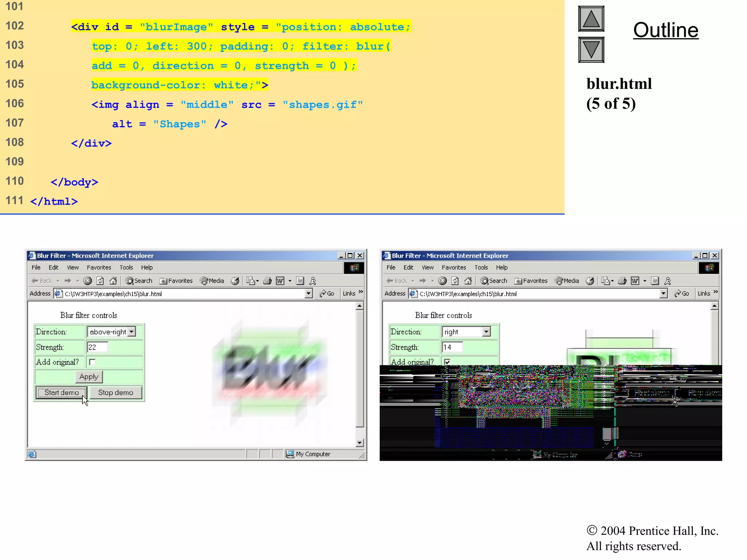This screenshot has width=747, height=560.
Task: Click the Home icon in left browser toolbar
Action: [113, 281]
